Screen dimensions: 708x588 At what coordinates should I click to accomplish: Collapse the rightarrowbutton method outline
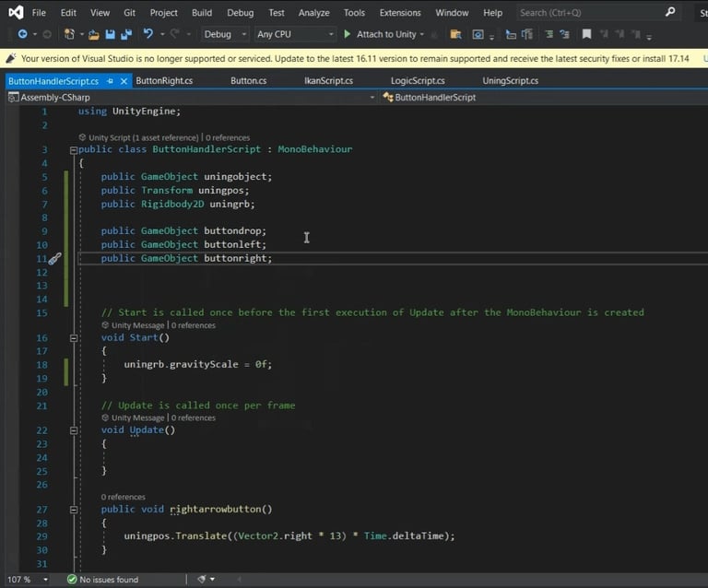pyautogui.click(x=73, y=510)
